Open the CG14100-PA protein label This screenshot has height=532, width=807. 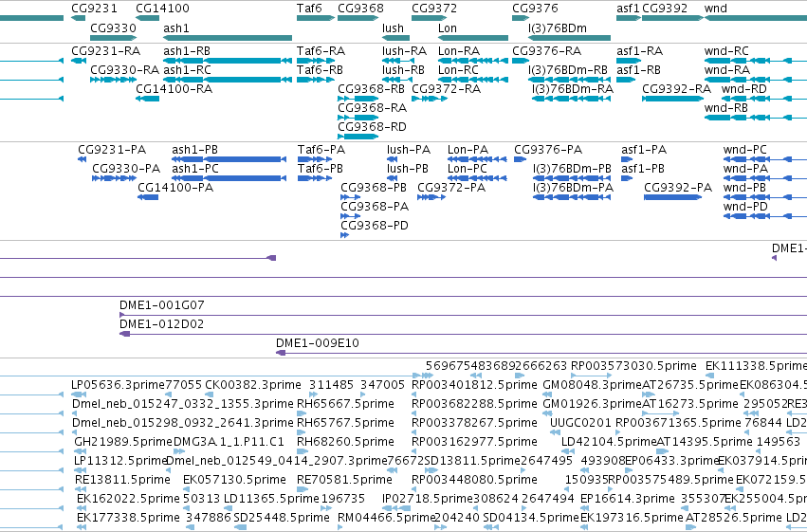[x=175, y=188]
